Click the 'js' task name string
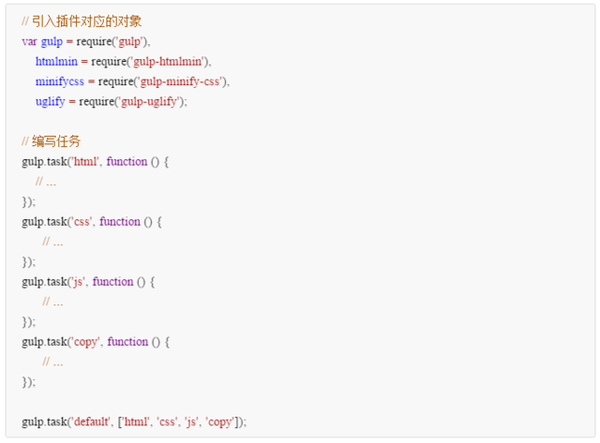The image size is (600, 443). click(x=78, y=282)
